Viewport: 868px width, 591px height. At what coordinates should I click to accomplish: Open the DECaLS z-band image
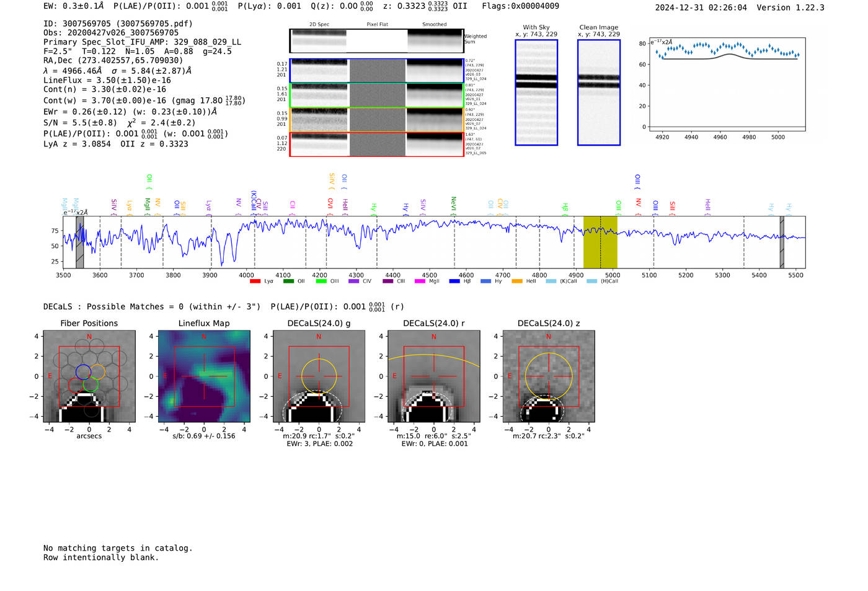tap(548, 376)
